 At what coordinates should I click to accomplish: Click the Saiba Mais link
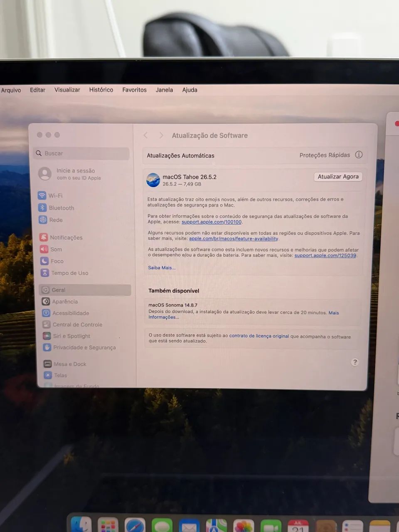coord(162,268)
